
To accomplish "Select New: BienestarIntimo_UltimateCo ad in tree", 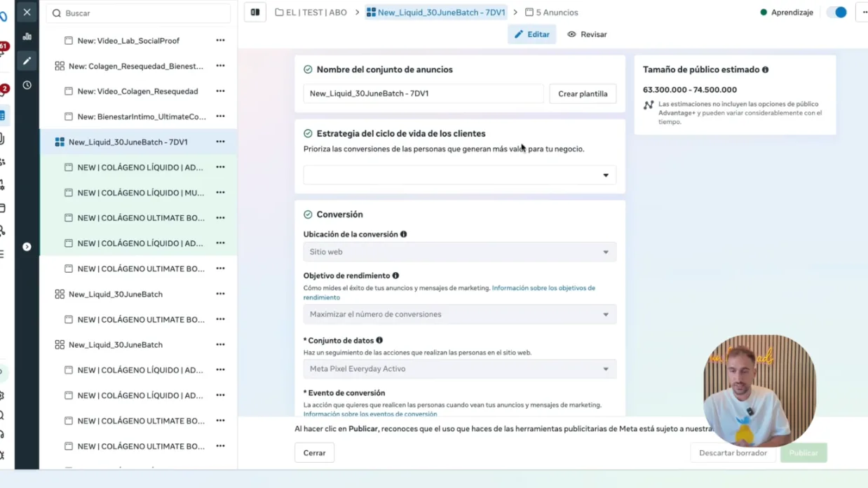I will pos(142,116).
